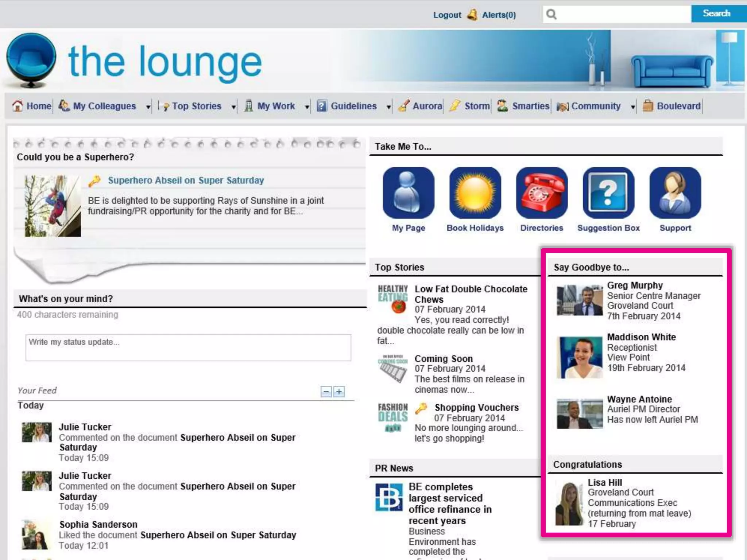Open Maddison White's profile photo

coord(580,357)
